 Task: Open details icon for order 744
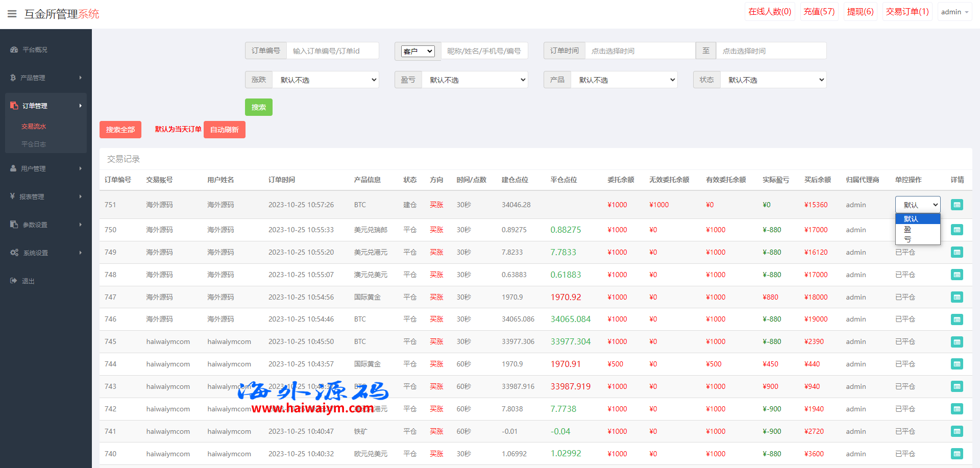(957, 364)
